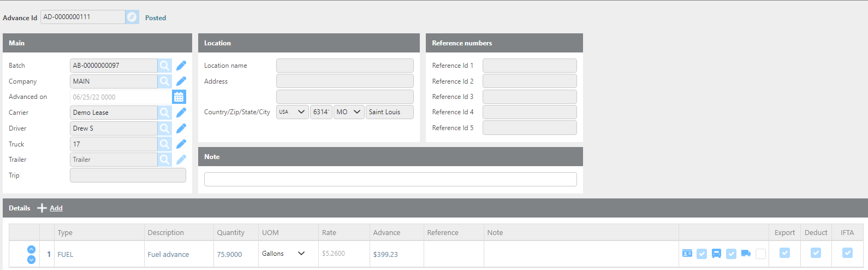868x270 pixels.
Task: Search for a Carrier using magnifier
Action: [x=164, y=113]
